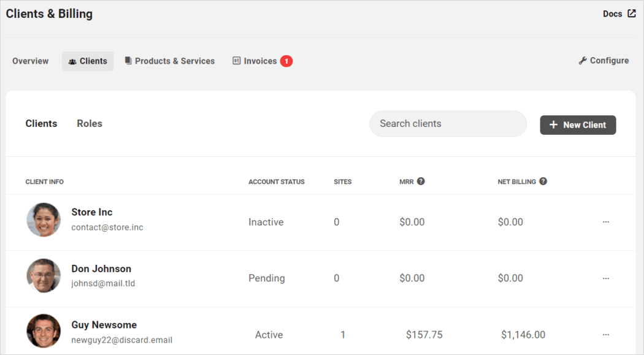Click the Net Billing help icon

coord(543,181)
